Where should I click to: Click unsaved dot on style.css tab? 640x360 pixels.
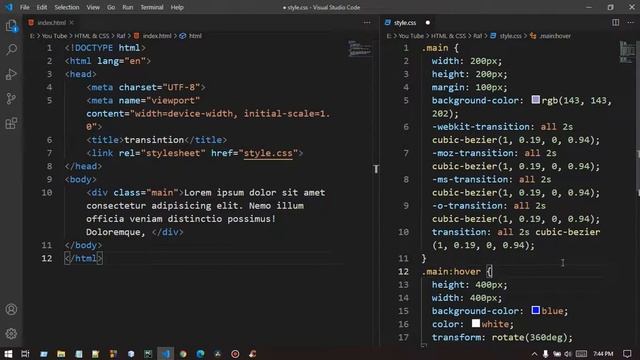click(x=427, y=22)
